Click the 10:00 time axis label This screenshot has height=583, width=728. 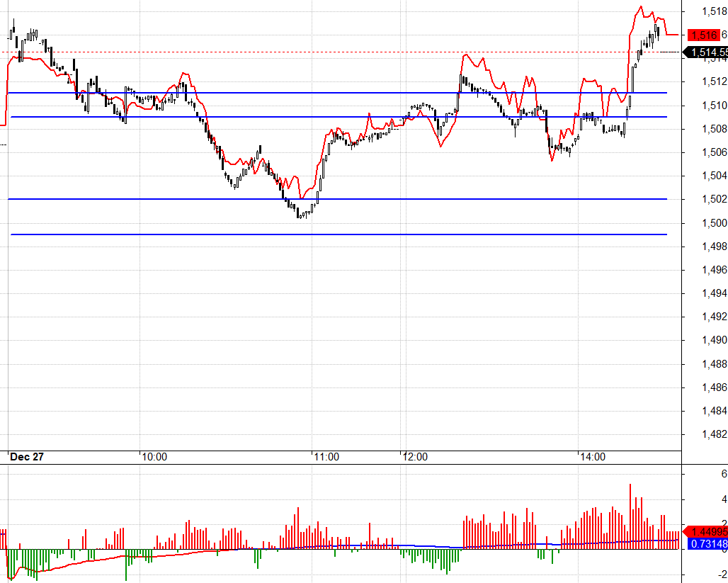coord(154,457)
